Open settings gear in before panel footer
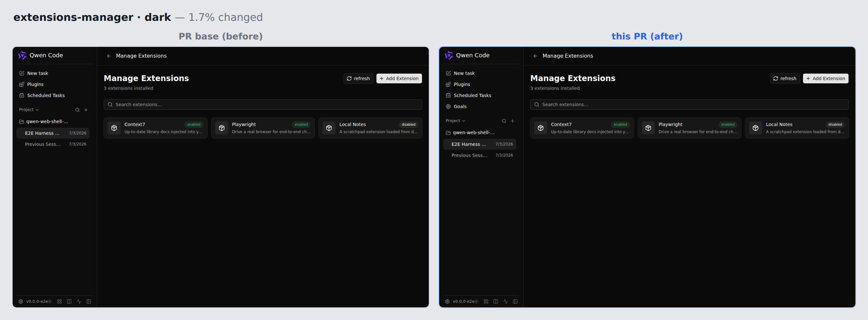This screenshot has height=320, width=868. [x=21, y=301]
